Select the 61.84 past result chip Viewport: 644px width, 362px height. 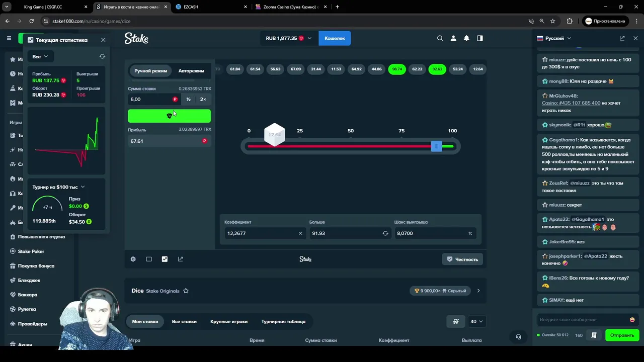pos(235,69)
